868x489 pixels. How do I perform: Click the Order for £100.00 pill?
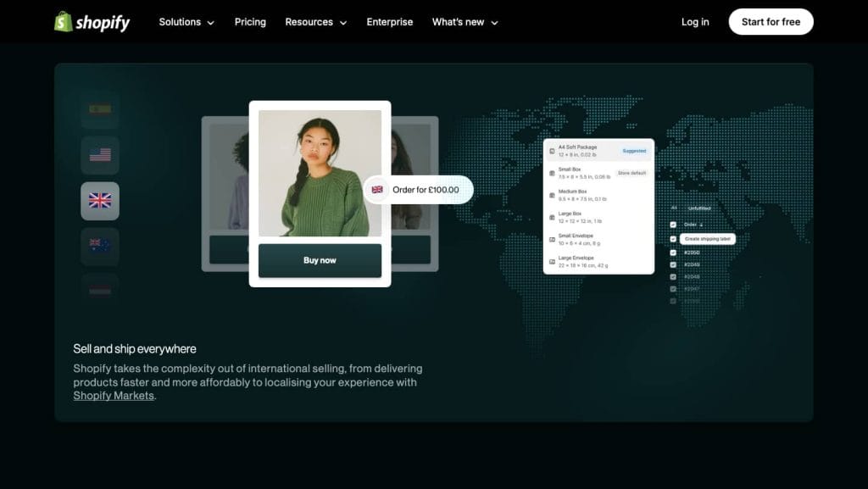420,190
